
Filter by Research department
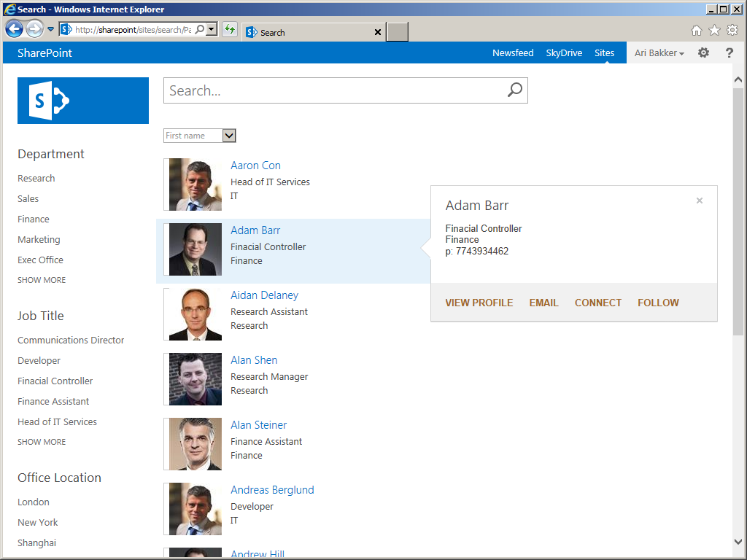click(36, 178)
